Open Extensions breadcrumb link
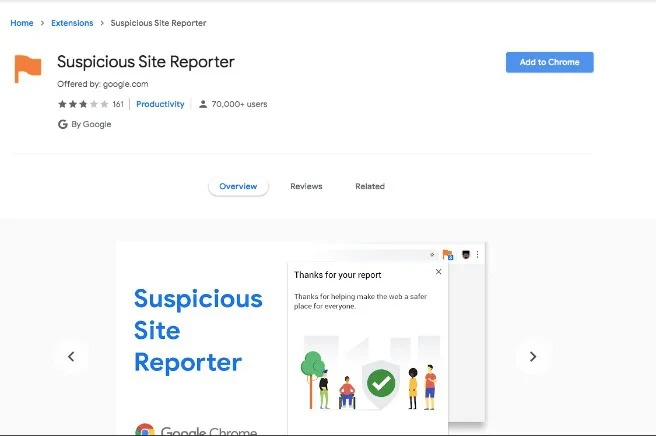 (x=72, y=23)
